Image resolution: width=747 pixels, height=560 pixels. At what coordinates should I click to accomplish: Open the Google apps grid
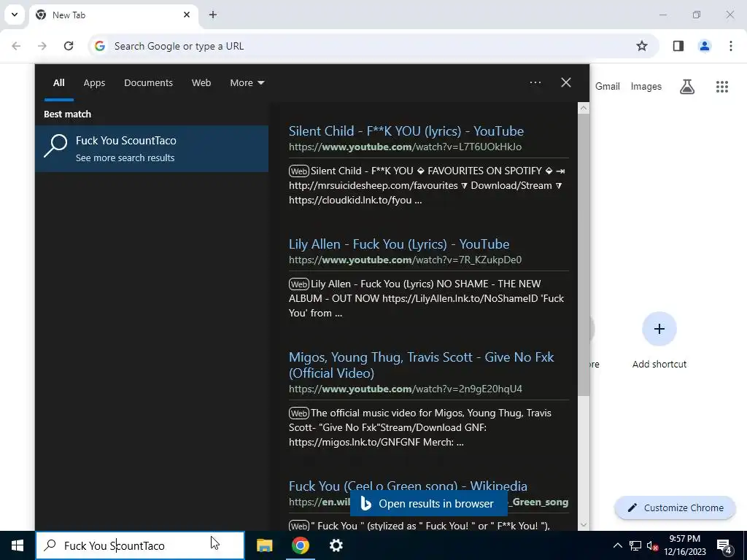pos(721,87)
